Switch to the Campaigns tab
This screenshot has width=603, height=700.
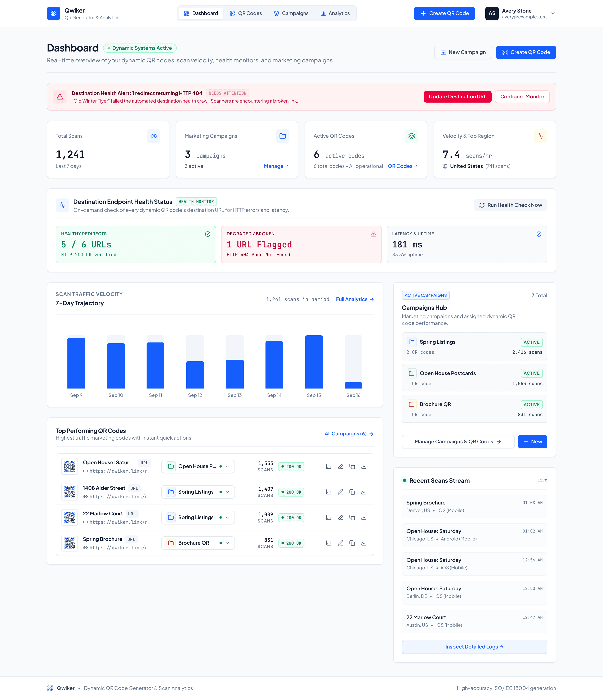tap(291, 14)
